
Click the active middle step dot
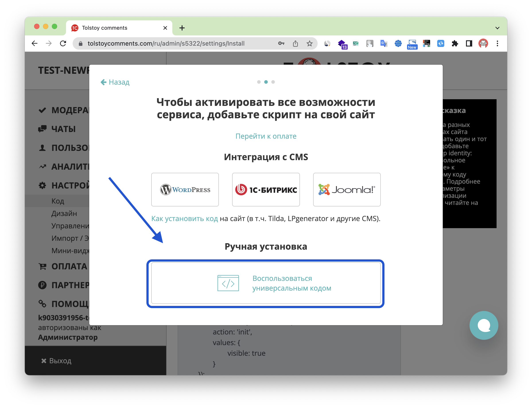[x=266, y=82]
